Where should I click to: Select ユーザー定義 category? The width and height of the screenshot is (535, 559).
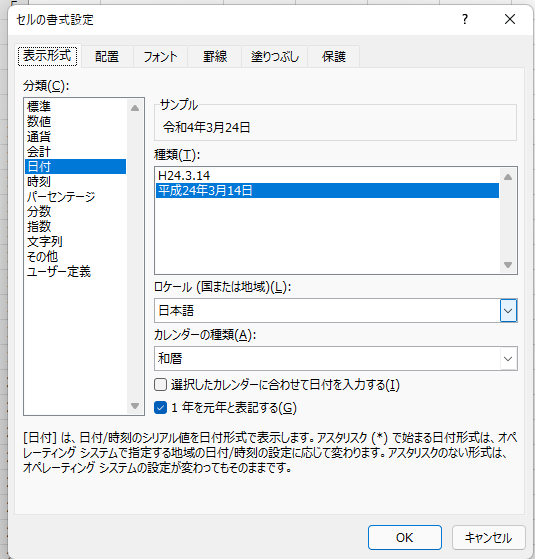76,271
